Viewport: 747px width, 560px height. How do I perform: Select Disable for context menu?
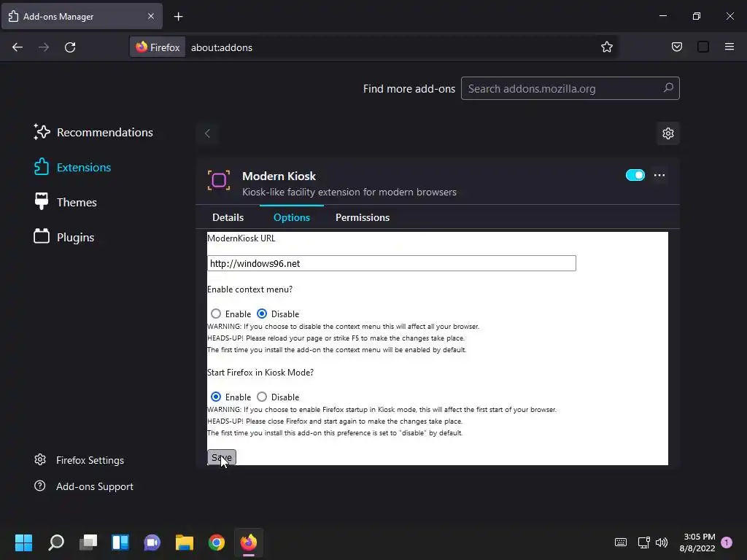pyautogui.click(x=262, y=314)
